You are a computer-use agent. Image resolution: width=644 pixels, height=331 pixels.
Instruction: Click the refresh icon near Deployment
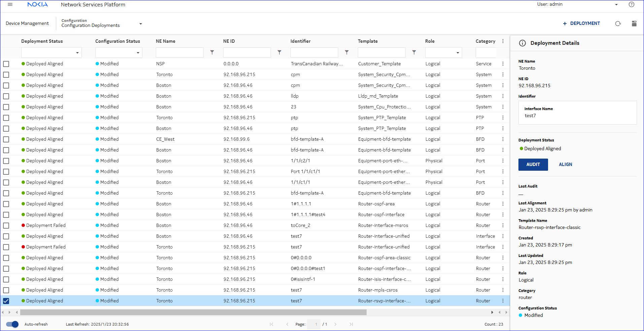point(618,24)
